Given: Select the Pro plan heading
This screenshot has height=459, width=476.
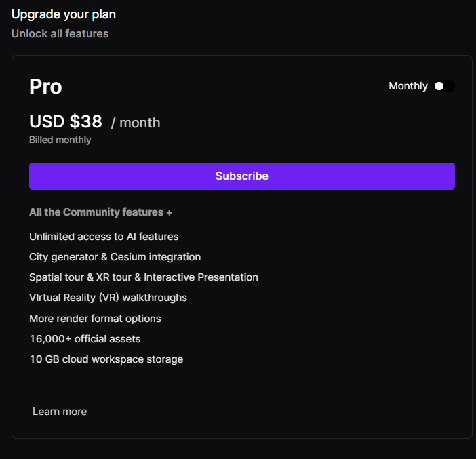Looking at the screenshot, I should 45,87.
